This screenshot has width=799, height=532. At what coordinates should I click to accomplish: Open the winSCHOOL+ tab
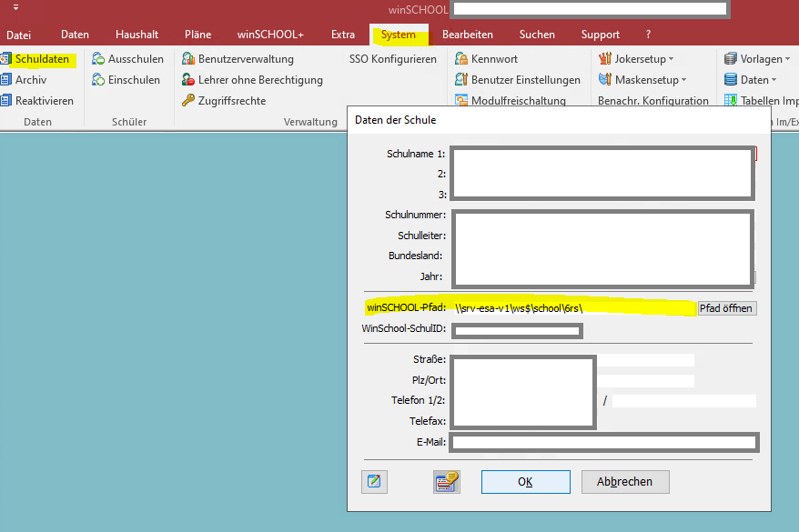coord(270,35)
